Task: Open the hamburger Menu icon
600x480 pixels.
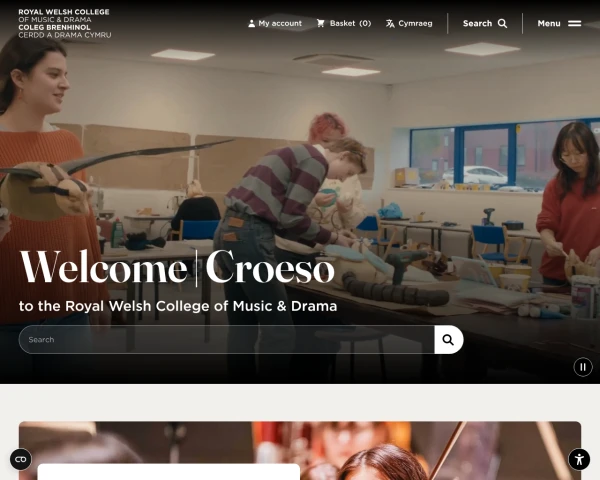Action: tap(574, 24)
